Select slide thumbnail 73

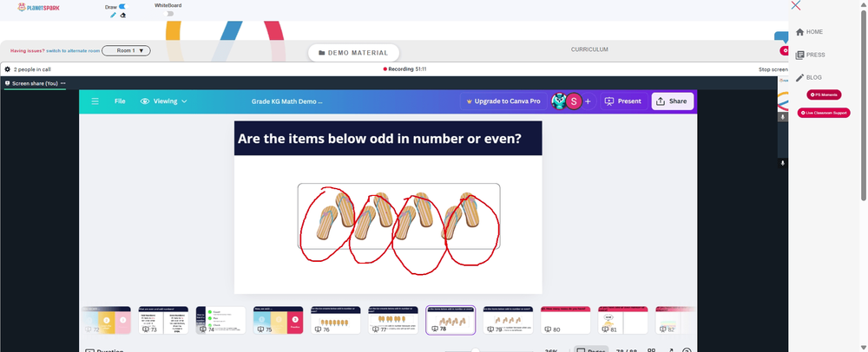pos(163,320)
